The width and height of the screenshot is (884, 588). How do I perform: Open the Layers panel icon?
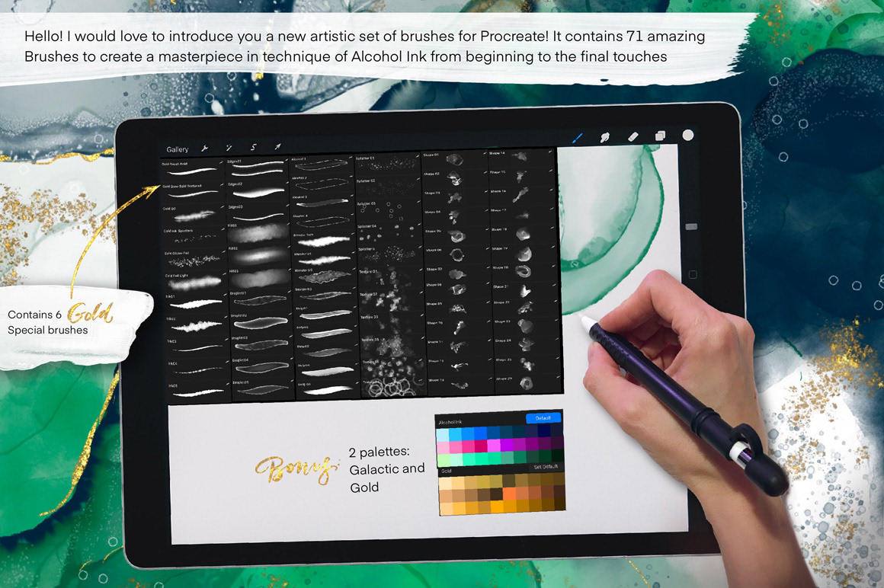click(x=660, y=136)
